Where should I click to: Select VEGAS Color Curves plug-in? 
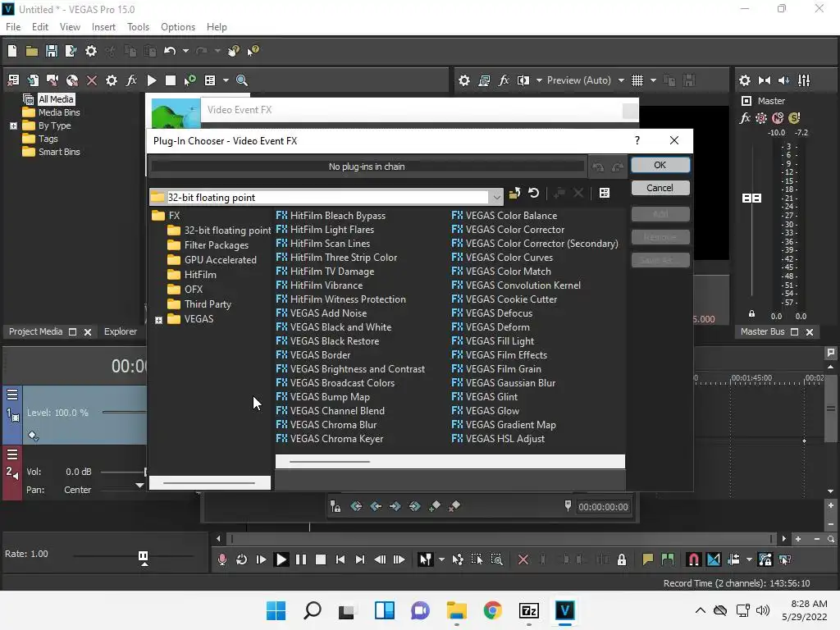coord(502,257)
